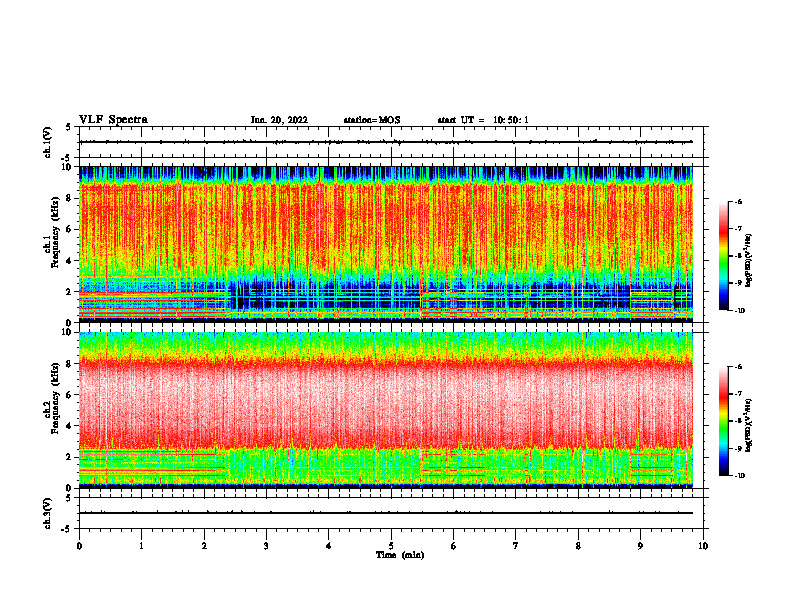This screenshot has width=792, height=612.
Task: Click the ch.2 color scale "-6" label
Action: (x=739, y=367)
